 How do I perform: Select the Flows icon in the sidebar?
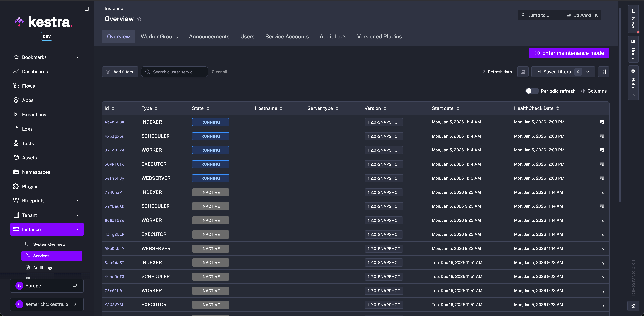(16, 86)
